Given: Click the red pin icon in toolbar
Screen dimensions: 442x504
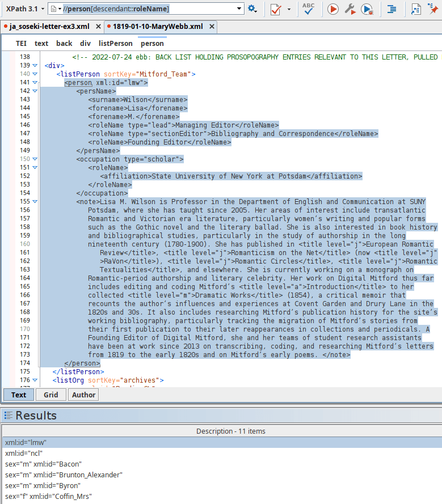Looking at the screenshot, I should click(x=433, y=9).
